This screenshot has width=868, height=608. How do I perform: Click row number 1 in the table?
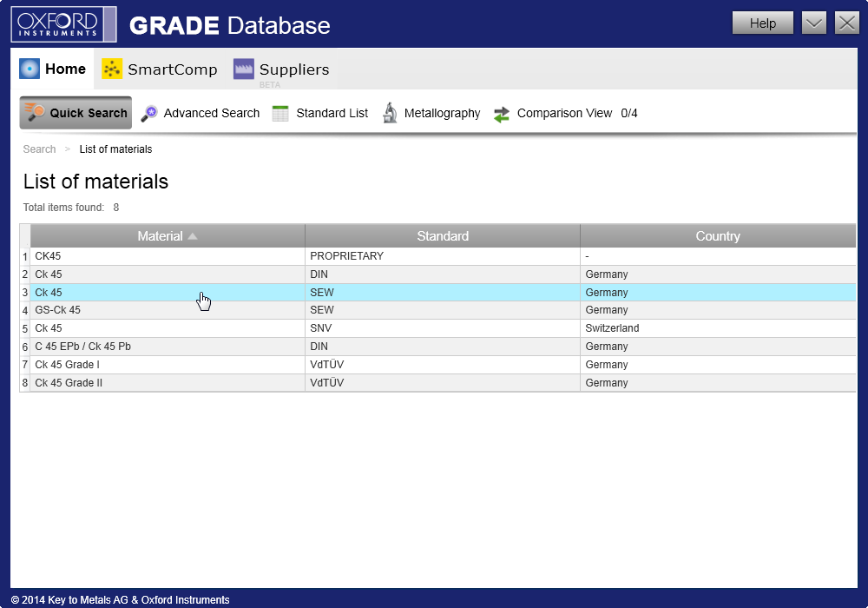pyautogui.click(x=25, y=256)
